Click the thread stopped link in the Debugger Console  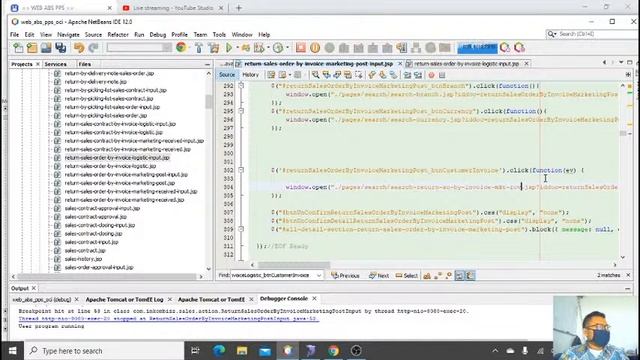[x=168, y=318]
